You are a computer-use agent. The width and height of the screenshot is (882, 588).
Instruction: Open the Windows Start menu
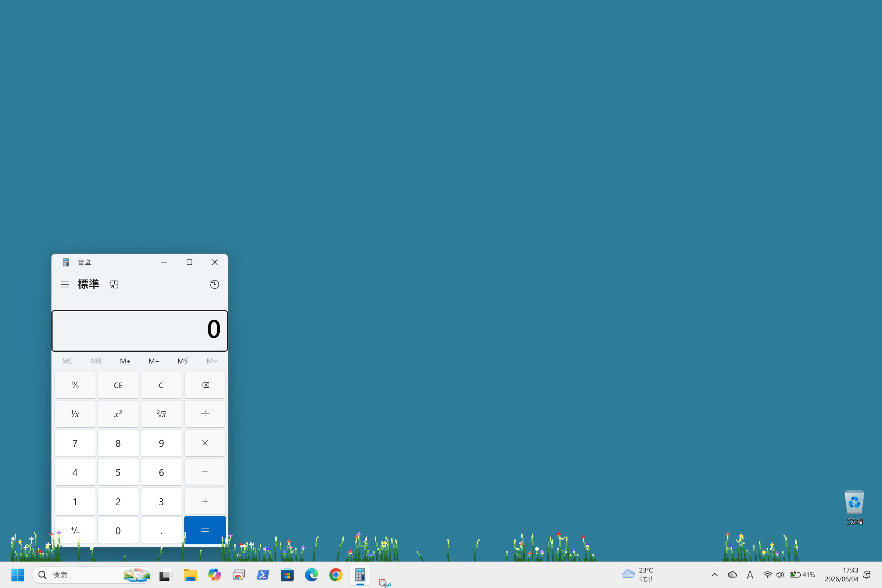(x=18, y=574)
